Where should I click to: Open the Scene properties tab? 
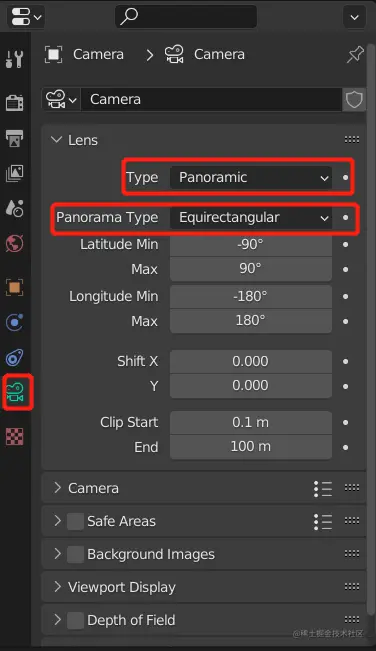[x=15, y=208]
